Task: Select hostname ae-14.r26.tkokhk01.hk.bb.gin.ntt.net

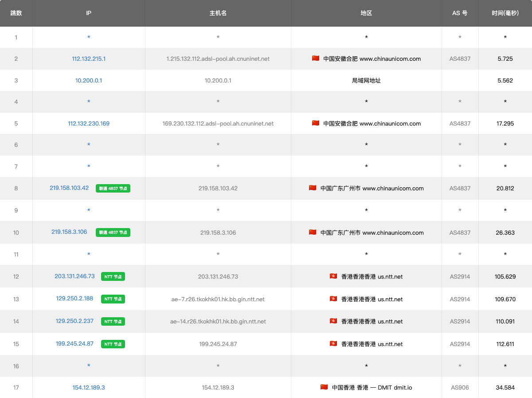Action: click(218, 321)
